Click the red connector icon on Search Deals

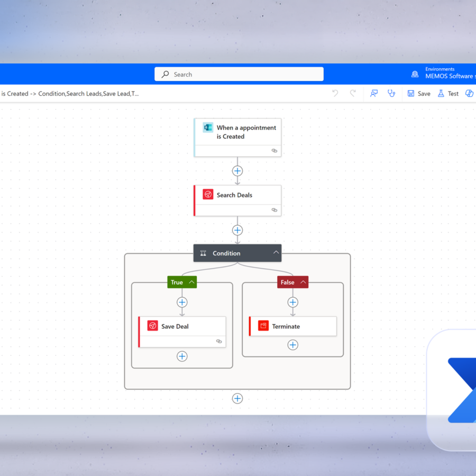pyautogui.click(x=208, y=194)
